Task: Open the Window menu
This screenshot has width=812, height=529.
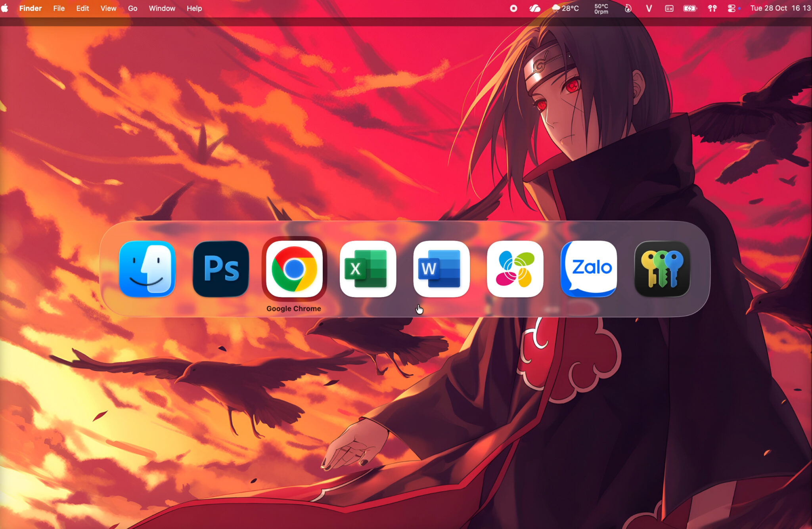Action: point(162,8)
